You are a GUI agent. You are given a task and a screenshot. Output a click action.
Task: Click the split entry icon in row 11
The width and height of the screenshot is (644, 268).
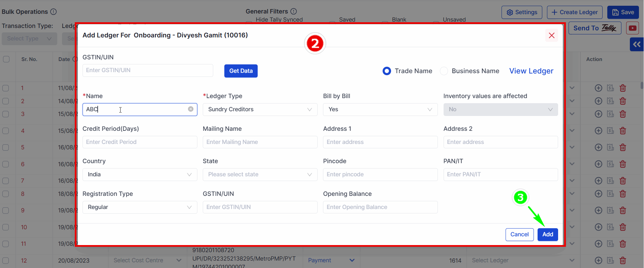[610, 243]
